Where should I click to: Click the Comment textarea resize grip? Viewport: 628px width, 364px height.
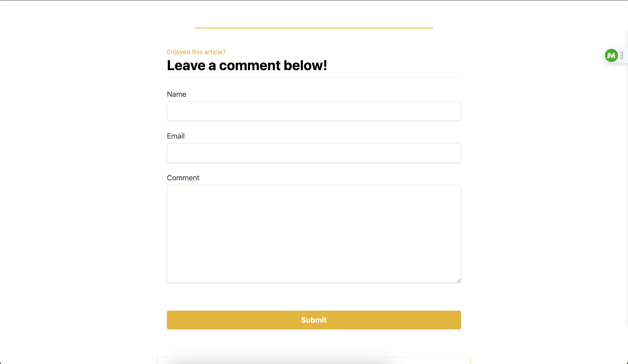click(458, 280)
